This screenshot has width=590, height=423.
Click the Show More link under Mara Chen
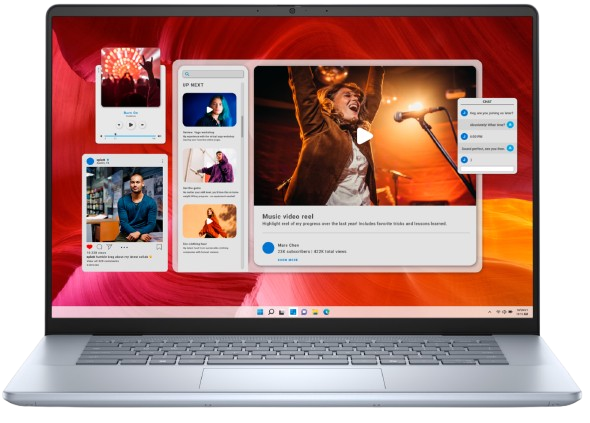288,260
